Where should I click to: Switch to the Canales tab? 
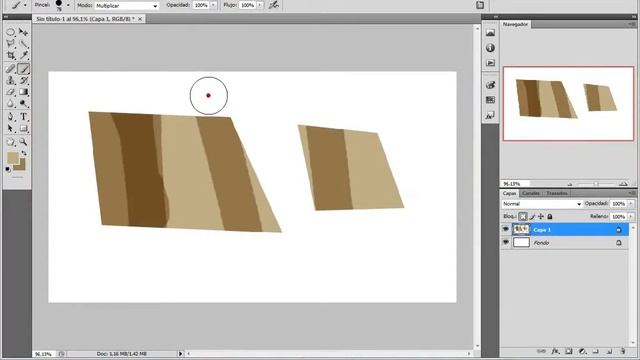[x=531, y=193]
